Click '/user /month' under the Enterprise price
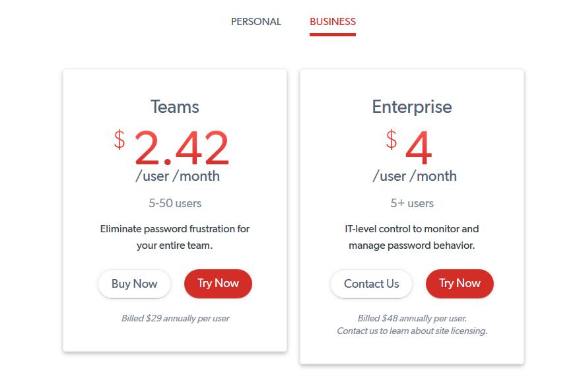Screen dimensions: 581x392 (x=415, y=176)
